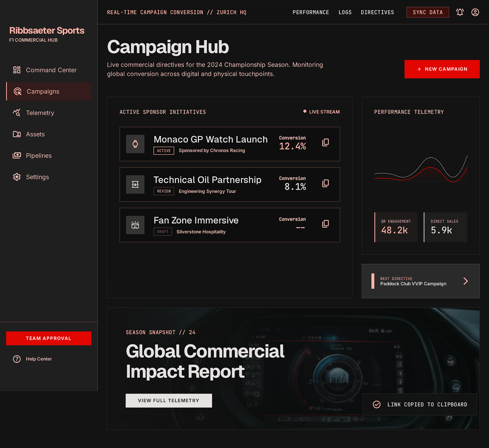Select the QR Engagement 48.2k card
The height and width of the screenshot is (448, 489).
click(x=396, y=227)
